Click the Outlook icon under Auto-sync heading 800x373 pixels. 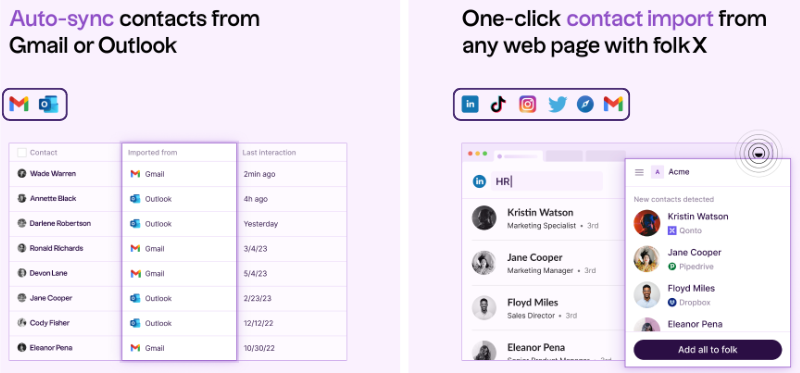click(48, 104)
